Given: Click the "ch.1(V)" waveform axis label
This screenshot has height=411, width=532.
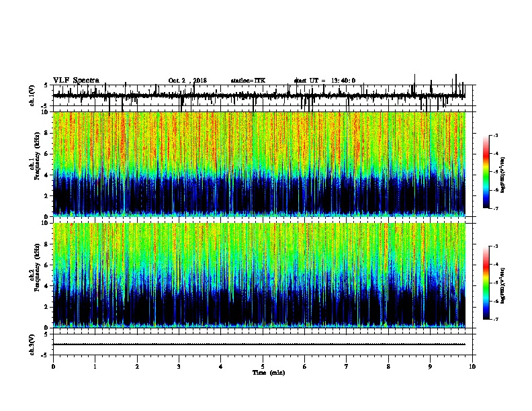Looking at the screenshot, I should 32,95.
